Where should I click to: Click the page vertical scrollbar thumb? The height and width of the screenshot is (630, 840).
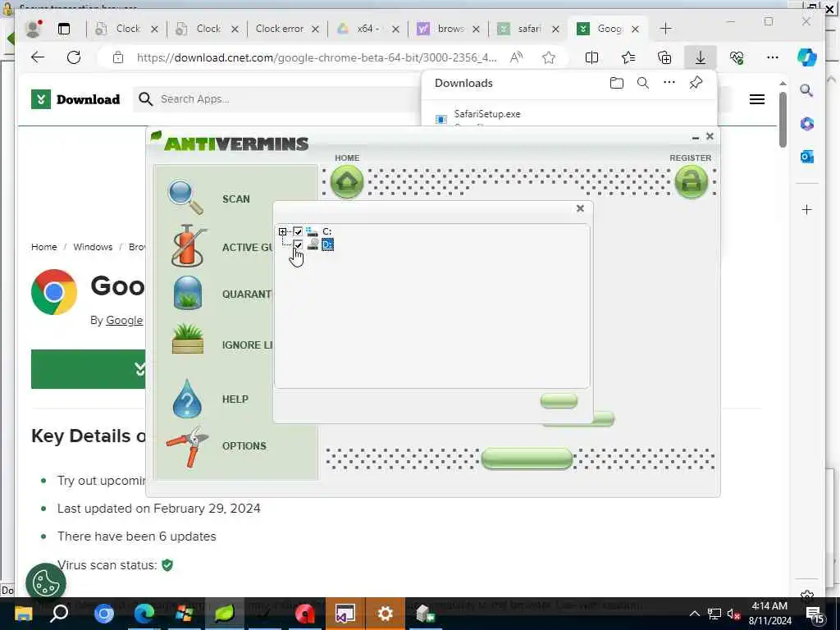pos(783,120)
